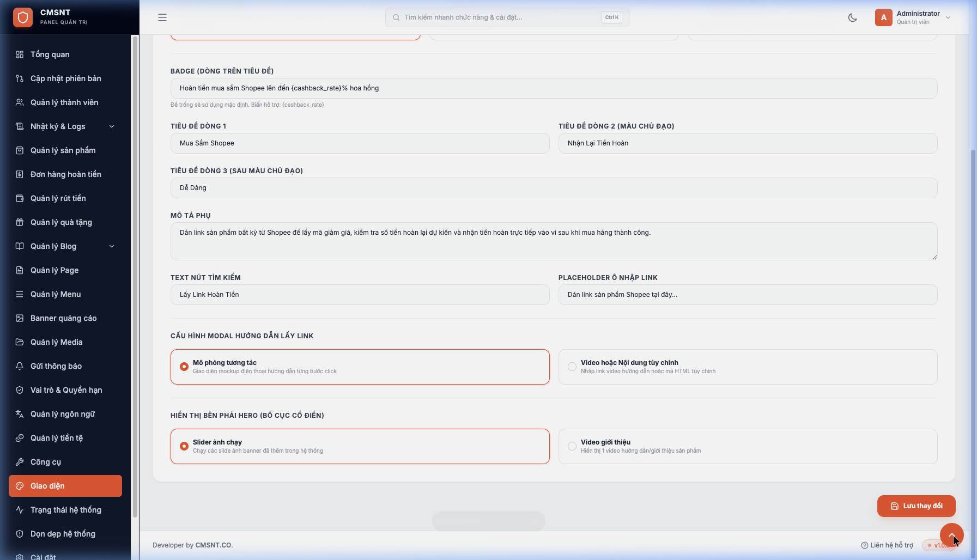Click the Nhật ký & Logs icon
The height and width of the screenshot is (560, 977).
point(20,126)
